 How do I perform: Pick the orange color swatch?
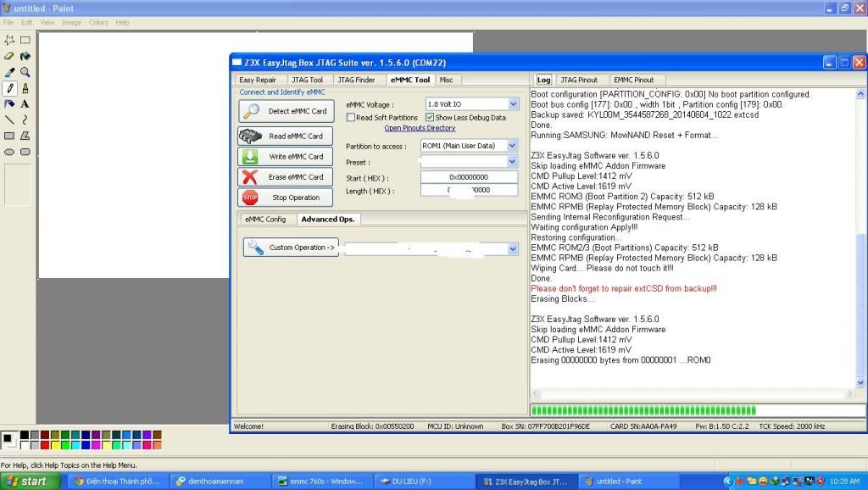coord(157,444)
